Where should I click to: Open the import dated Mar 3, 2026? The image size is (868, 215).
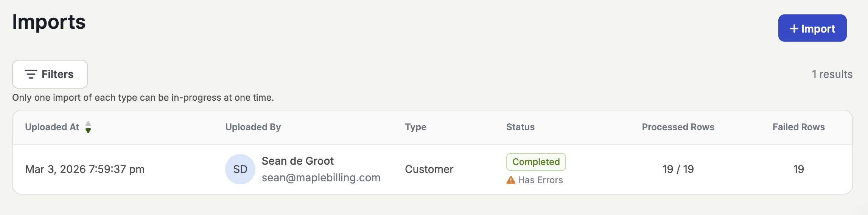click(x=85, y=169)
